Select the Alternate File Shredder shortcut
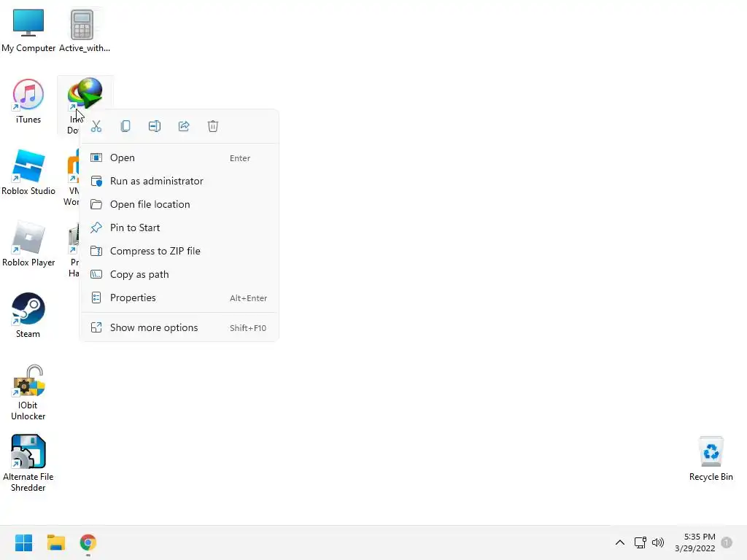The width and height of the screenshot is (747, 560). [x=28, y=463]
